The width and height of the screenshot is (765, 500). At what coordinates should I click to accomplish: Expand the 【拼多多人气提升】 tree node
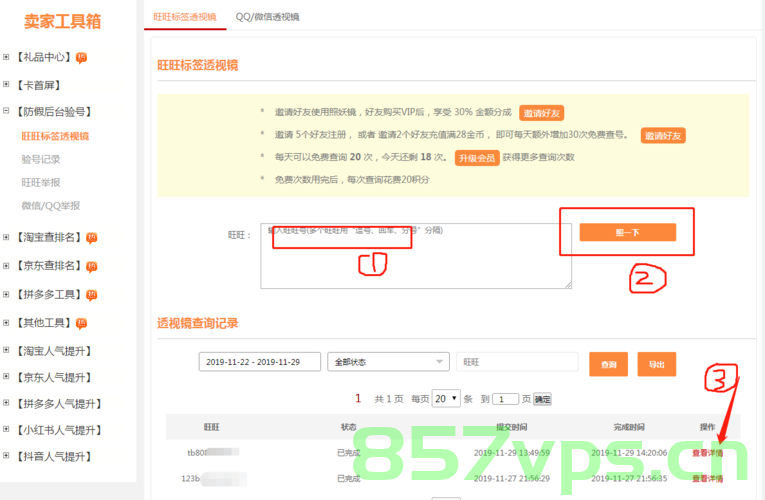coord(6,402)
